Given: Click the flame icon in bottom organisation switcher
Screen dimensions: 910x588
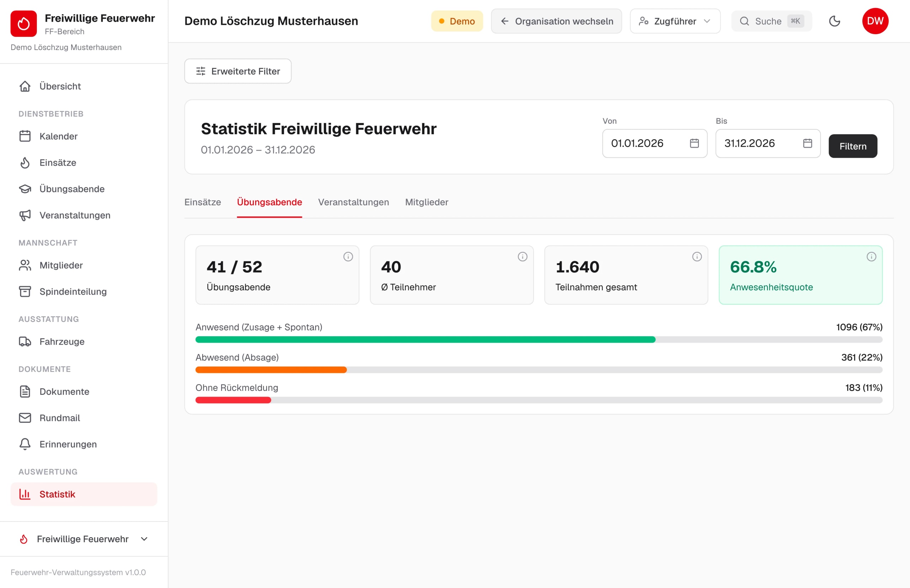Looking at the screenshot, I should 24,539.
